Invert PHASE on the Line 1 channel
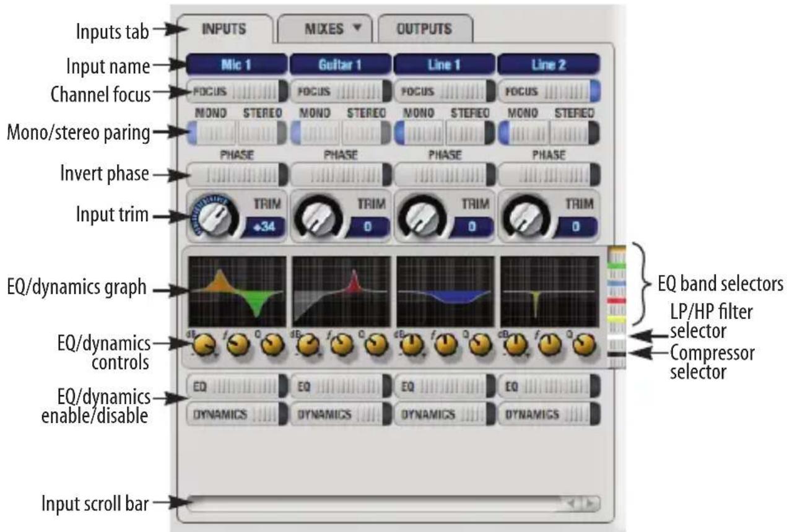This screenshot has width=787, height=532. (445, 175)
